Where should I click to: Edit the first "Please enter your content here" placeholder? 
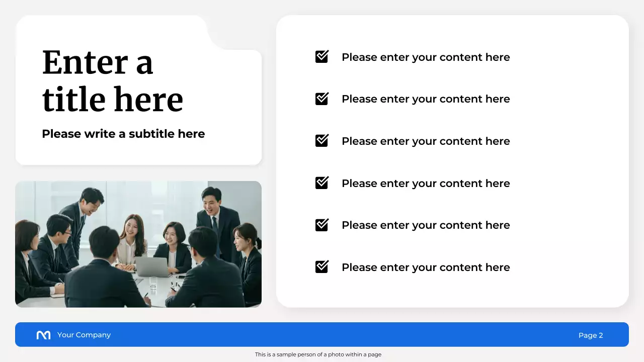(x=426, y=57)
